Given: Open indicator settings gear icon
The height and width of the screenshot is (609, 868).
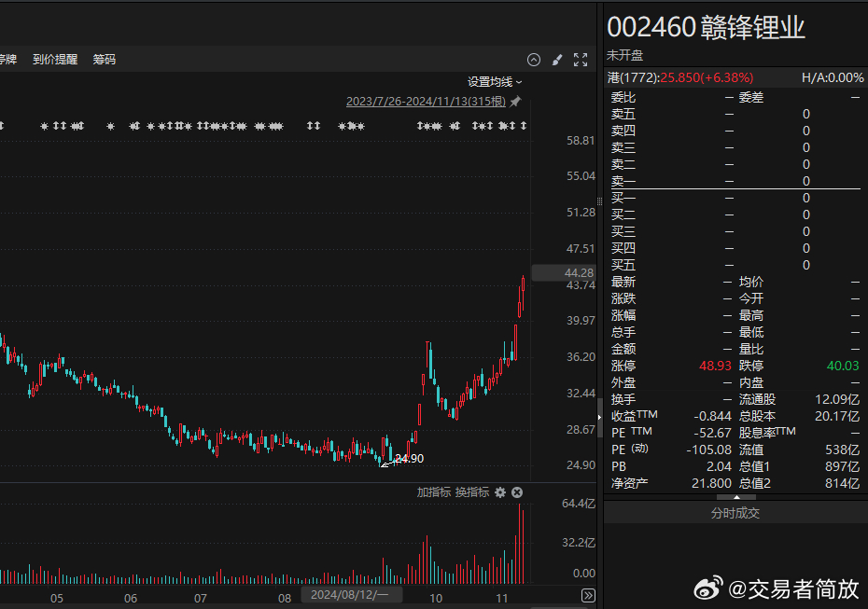Looking at the screenshot, I should (x=500, y=492).
